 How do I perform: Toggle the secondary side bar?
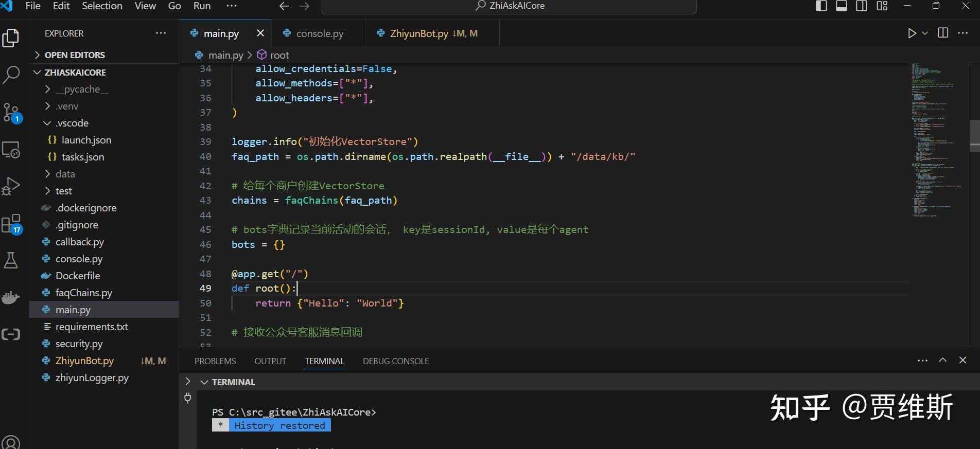tap(862, 6)
